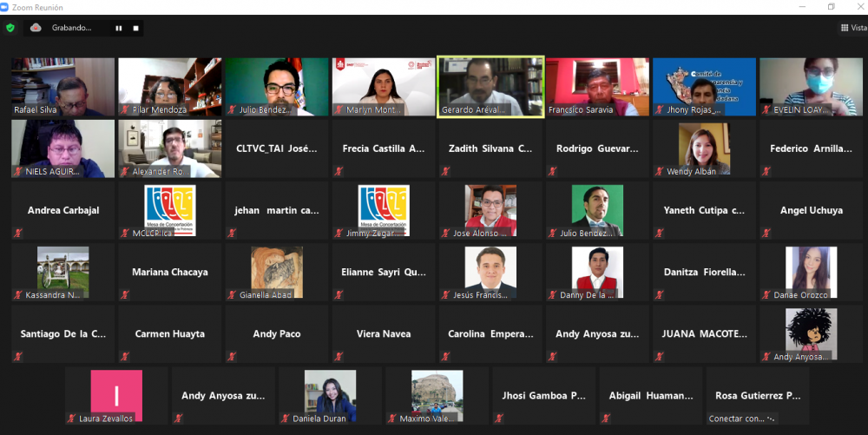Select the MCLCP Ica logo tile
868x435 pixels.
169,208
